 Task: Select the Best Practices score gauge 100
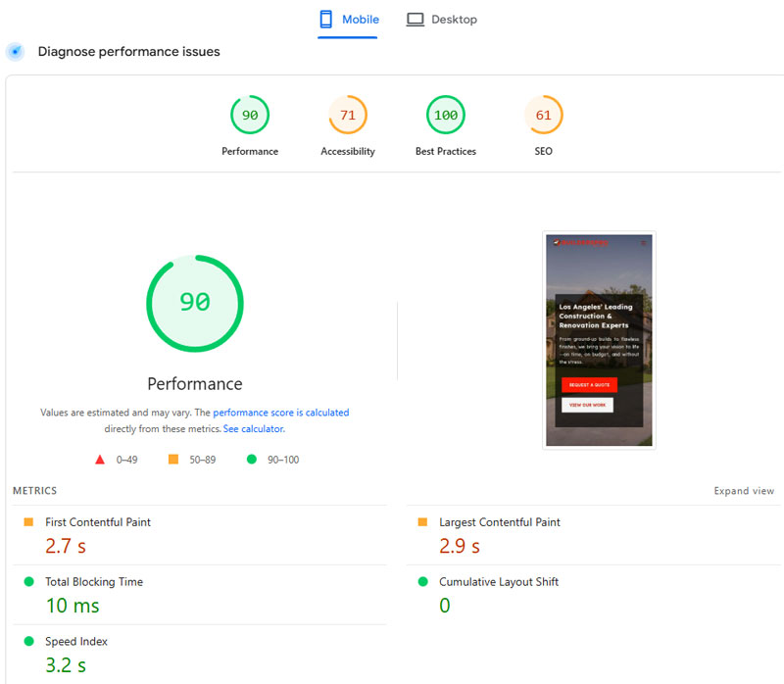(446, 116)
